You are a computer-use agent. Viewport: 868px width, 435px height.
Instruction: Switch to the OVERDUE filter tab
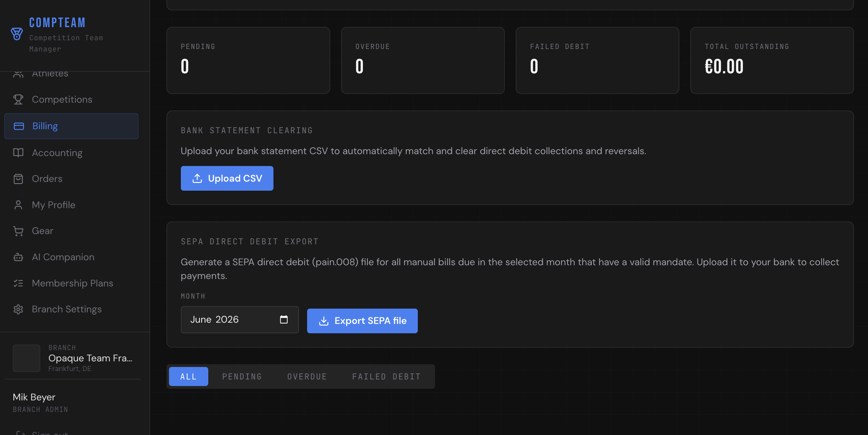307,376
